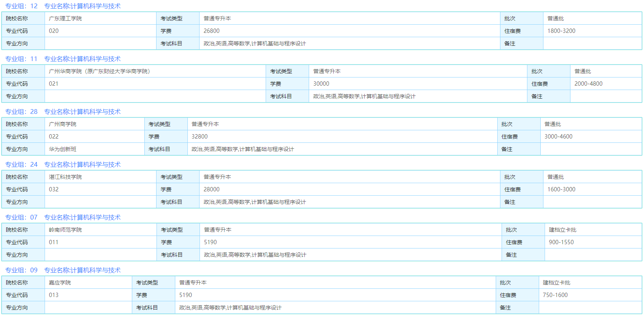The height and width of the screenshot is (315, 644).
Task: Click 普通专升本 in 广东理工学院 table
Action: [217, 18]
